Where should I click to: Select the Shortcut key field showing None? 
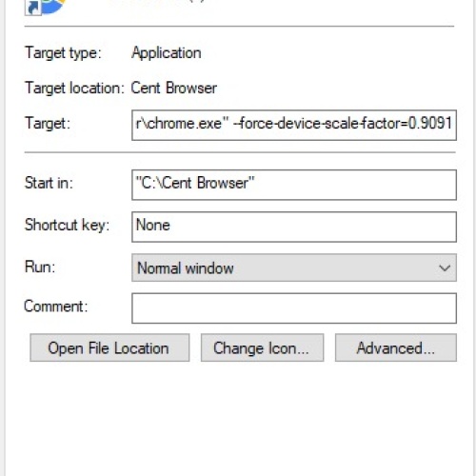click(x=294, y=227)
